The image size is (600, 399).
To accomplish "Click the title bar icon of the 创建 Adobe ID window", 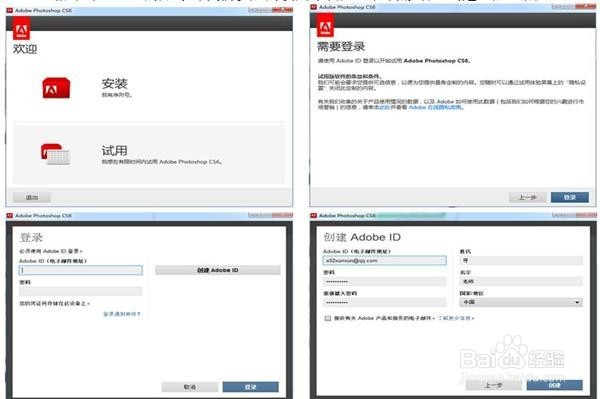I will pos(314,216).
